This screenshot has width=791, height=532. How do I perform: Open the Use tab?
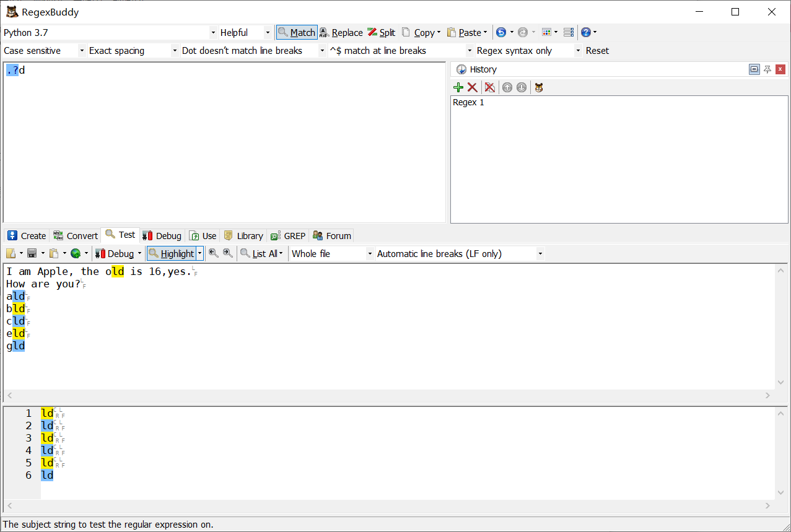pos(203,235)
